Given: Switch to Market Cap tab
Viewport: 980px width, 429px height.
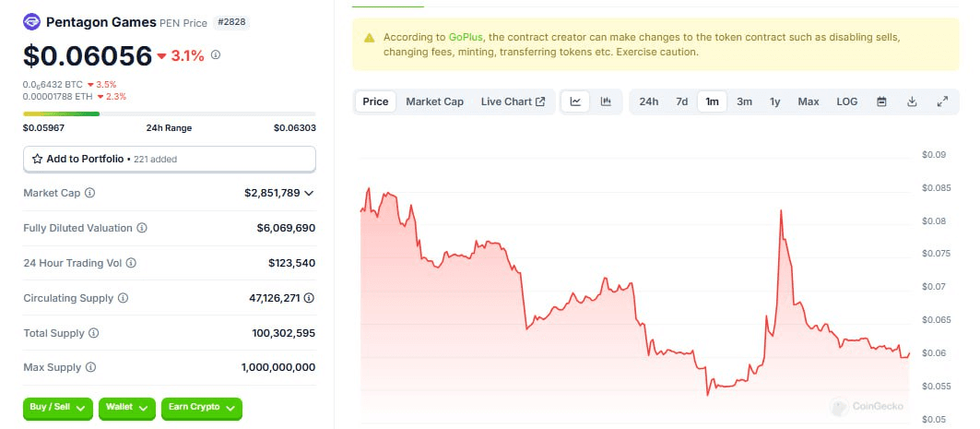Looking at the screenshot, I should coord(434,101).
